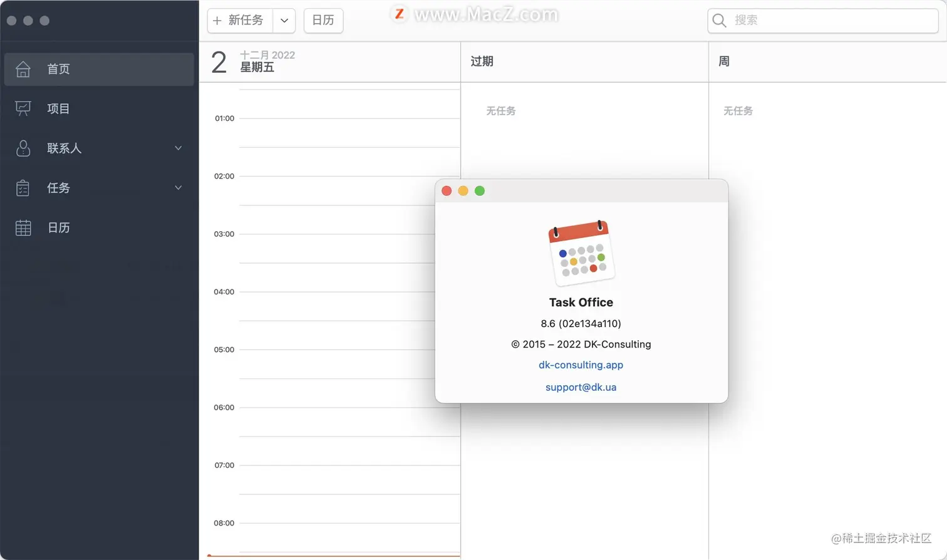Image resolution: width=947 pixels, height=560 pixels.
Task: Click the 周 column header
Action: (724, 61)
